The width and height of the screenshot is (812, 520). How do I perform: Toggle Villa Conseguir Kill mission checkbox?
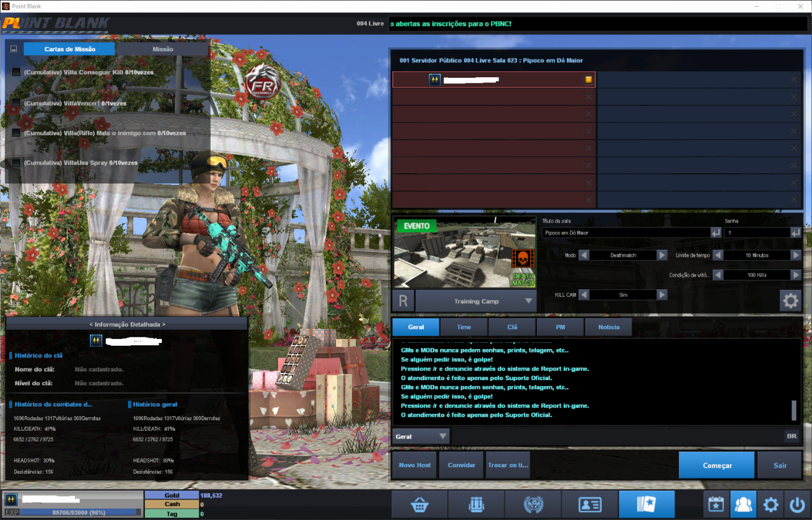click(x=16, y=72)
